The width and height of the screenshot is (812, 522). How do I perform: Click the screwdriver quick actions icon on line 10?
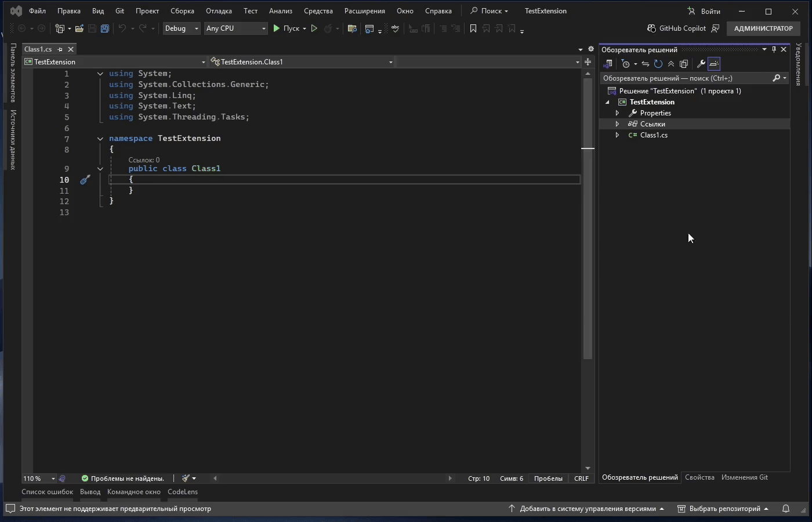[x=85, y=180]
